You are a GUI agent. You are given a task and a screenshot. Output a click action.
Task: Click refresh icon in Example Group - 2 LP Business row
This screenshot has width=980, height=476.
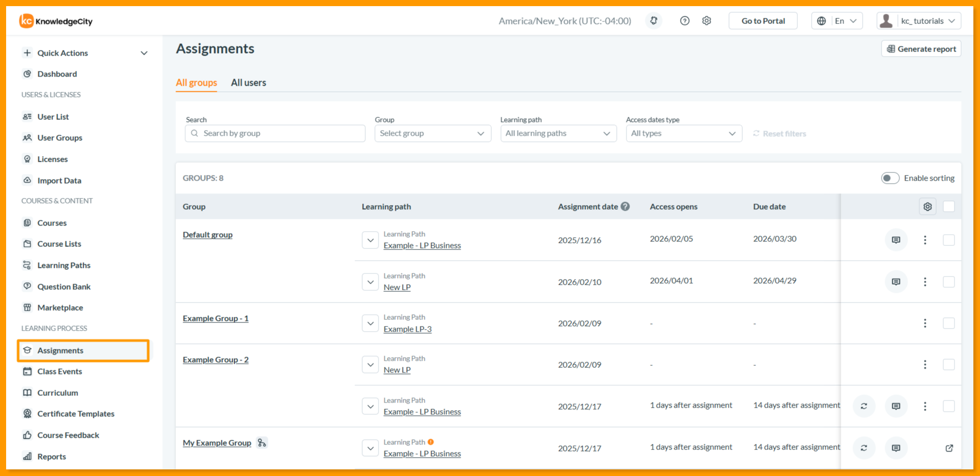pos(864,406)
